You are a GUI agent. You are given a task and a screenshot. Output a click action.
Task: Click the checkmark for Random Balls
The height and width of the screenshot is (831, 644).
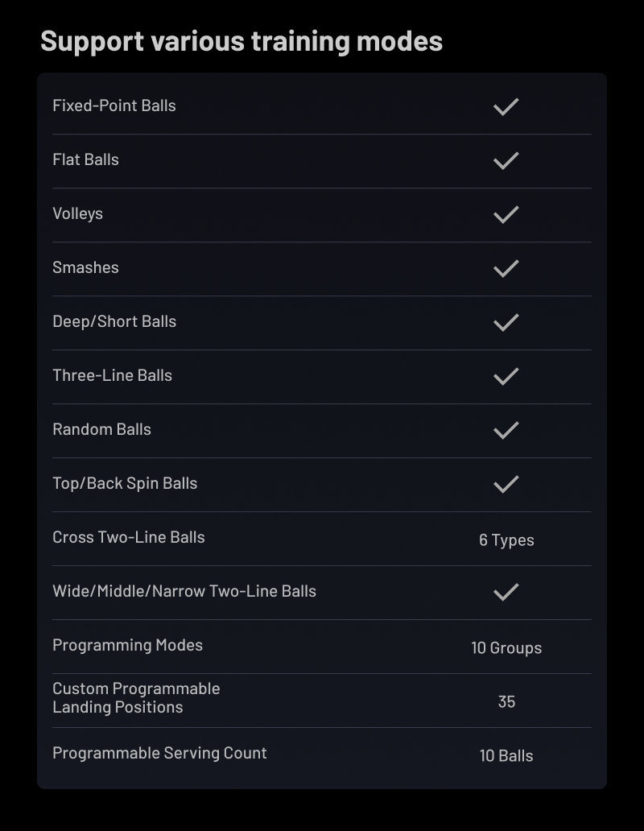pos(506,430)
